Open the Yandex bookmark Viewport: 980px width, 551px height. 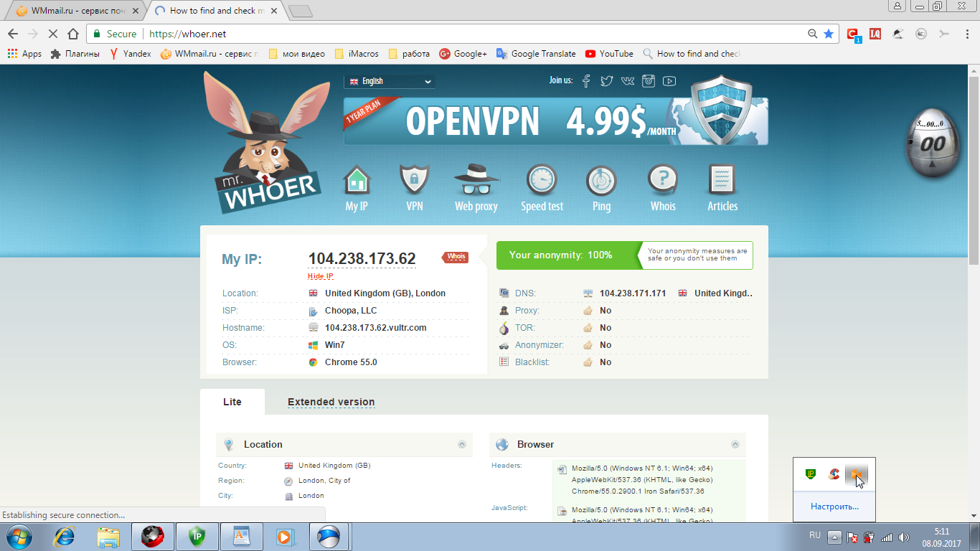[130, 54]
